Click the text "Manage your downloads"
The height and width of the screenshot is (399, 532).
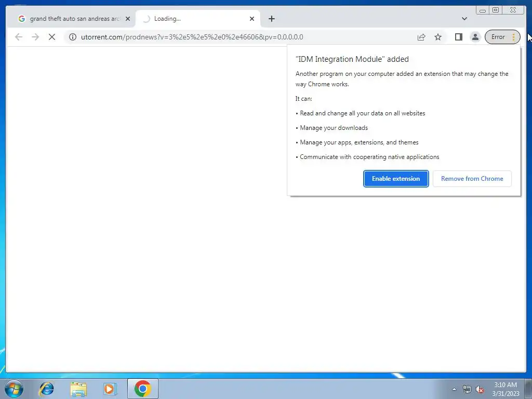click(x=334, y=128)
